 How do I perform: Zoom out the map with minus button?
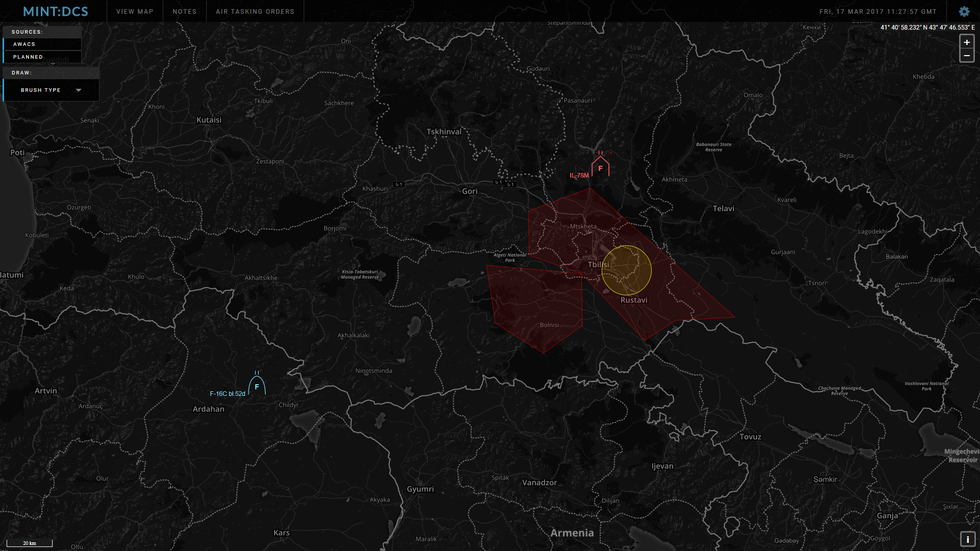[967, 56]
